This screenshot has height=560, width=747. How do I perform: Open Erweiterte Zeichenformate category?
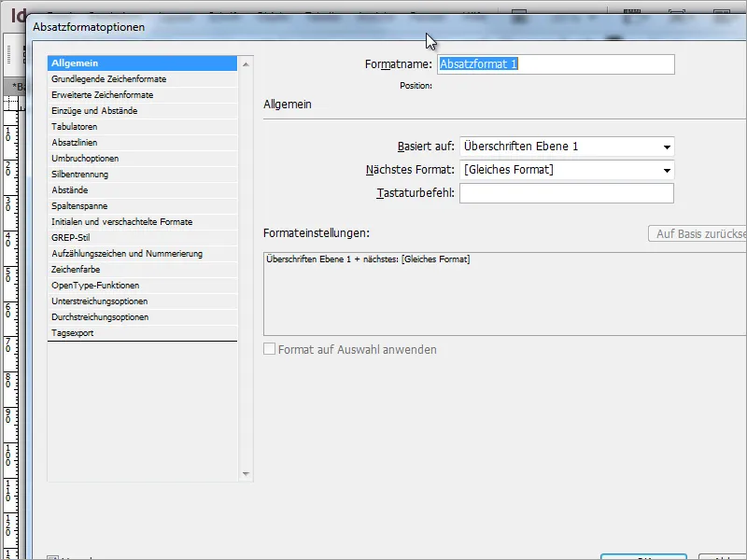point(142,95)
